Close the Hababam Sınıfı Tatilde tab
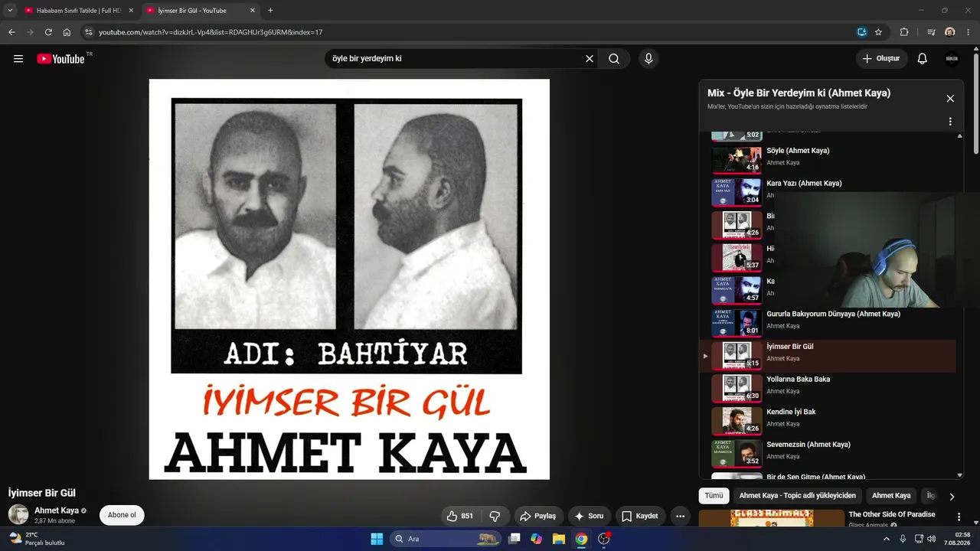Screen dimensions: 980x551 131,11
